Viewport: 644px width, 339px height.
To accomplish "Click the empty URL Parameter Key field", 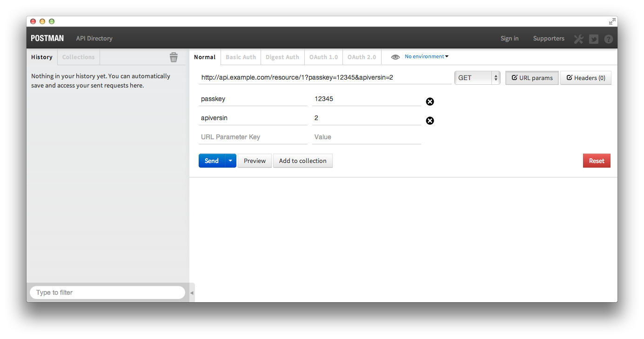I will (x=253, y=137).
